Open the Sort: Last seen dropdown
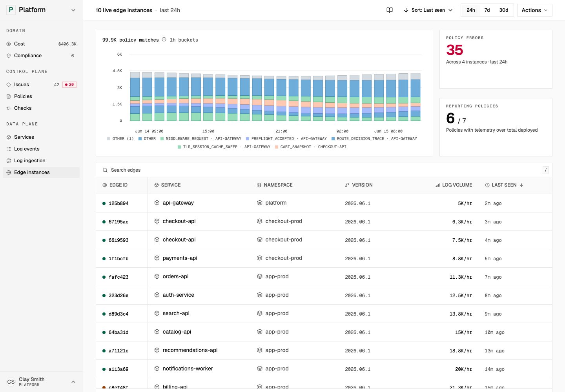The width and height of the screenshot is (565, 392). coord(428,10)
